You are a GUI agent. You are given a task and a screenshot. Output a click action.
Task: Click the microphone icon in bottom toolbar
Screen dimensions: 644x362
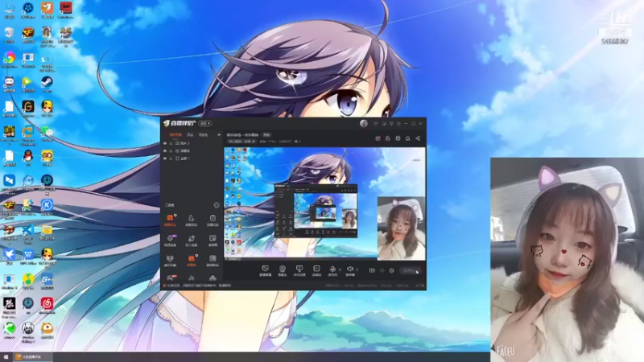click(x=332, y=270)
